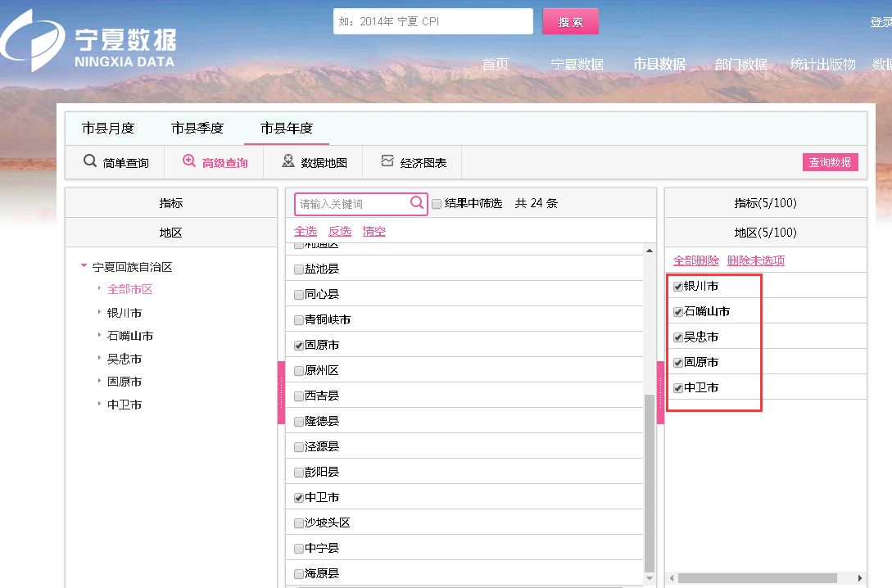Uncheck 银川市 in the selected regions panel
Screen dimensions: 892x588
click(678, 287)
